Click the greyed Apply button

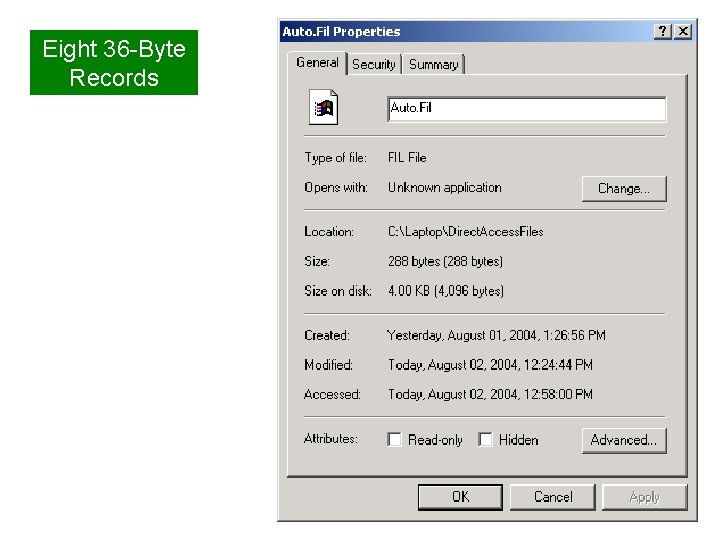[645, 497]
